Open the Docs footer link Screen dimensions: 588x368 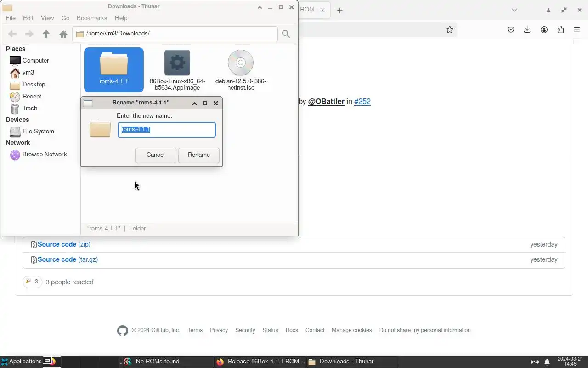click(292, 330)
